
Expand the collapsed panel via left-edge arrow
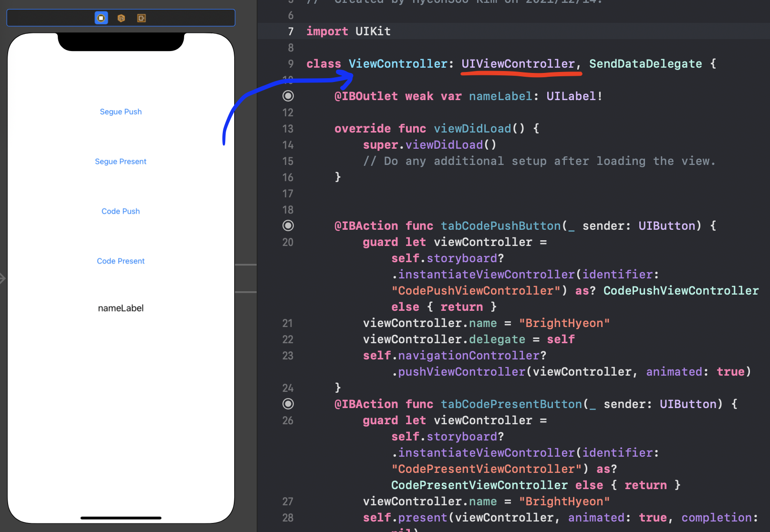pyautogui.click(x=3, y=278)
